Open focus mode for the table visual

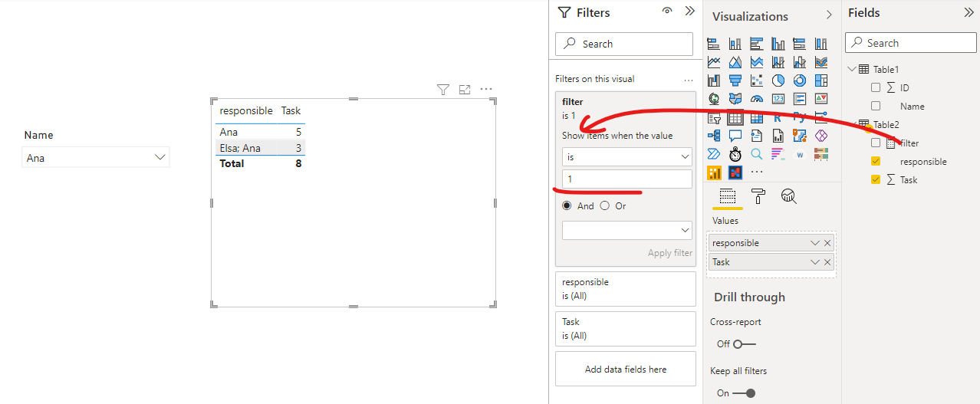tap(464, 90)
